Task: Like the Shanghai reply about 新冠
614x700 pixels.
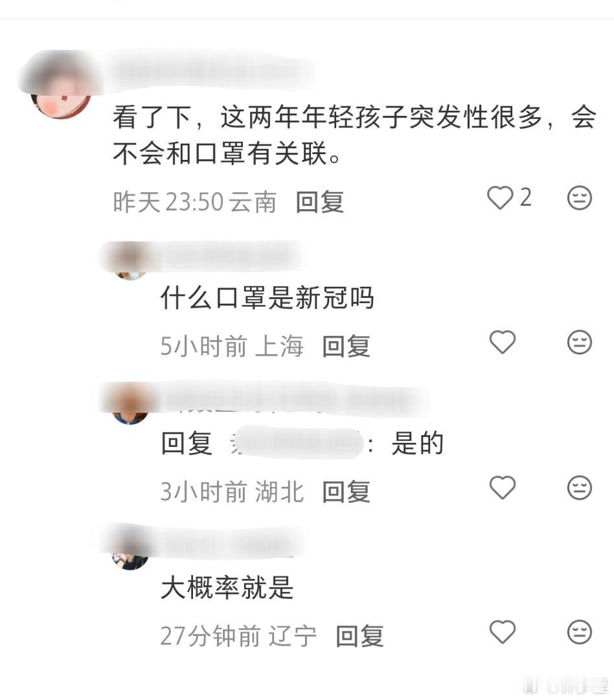Action: (x=503, y=343)
